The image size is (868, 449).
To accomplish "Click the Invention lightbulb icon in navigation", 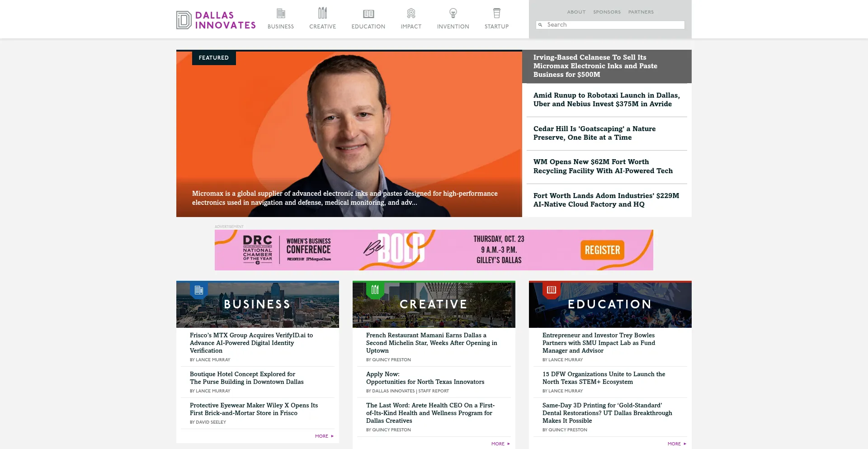I will coord(453,13).
